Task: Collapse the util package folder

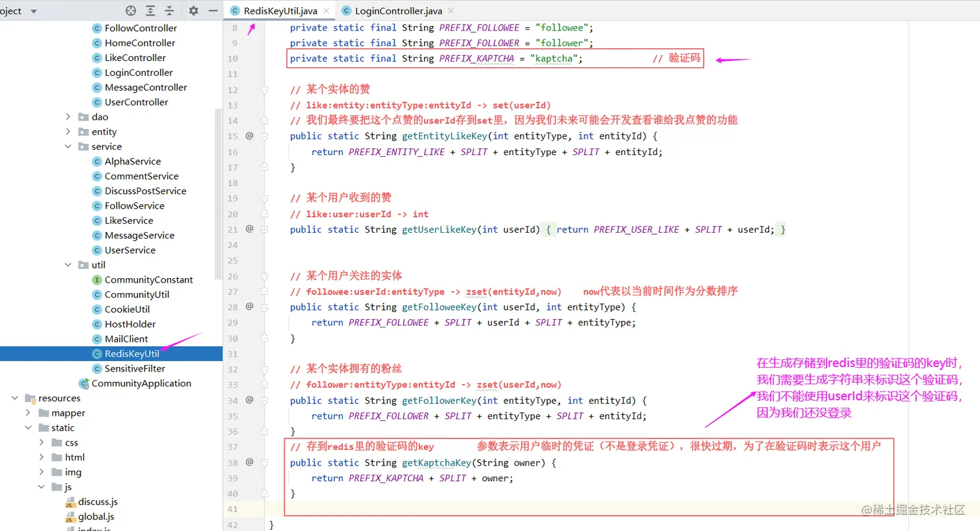Action: [x=68, y=265]
